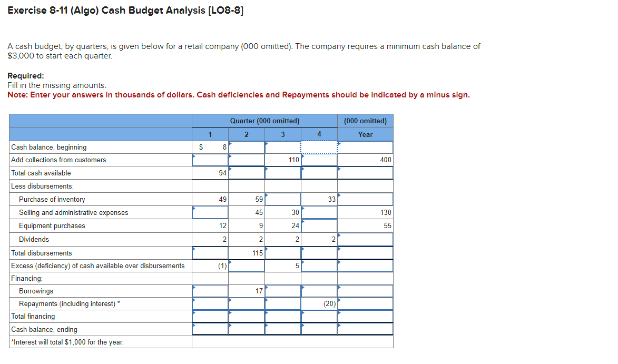
Task: Click the Quarter 1 borrowings input cell
Action: click(210, 291)
